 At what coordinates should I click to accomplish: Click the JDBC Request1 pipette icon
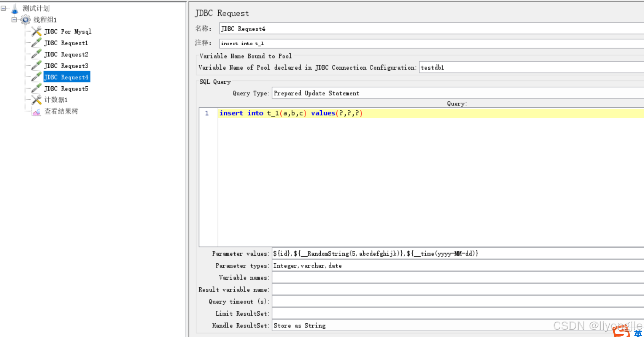(37, 43)
